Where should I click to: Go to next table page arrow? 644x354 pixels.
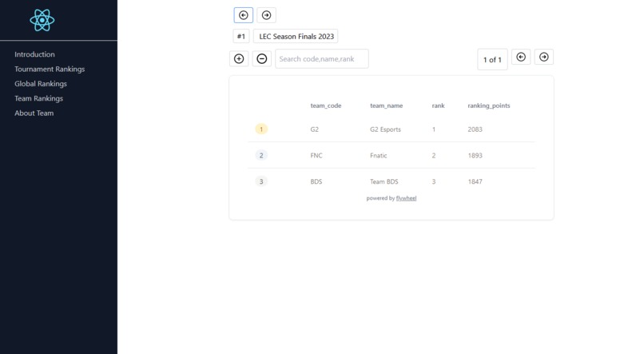pyautogui.click(x=544, y=57)
